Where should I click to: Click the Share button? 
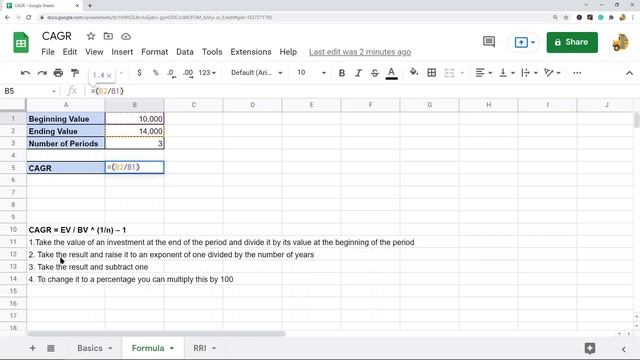point(572,42)
